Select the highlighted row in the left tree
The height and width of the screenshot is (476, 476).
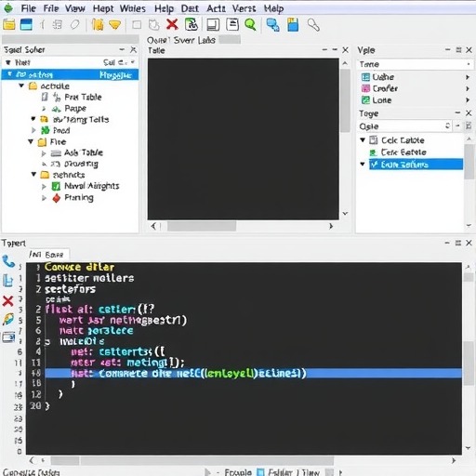tap(70, 74)
